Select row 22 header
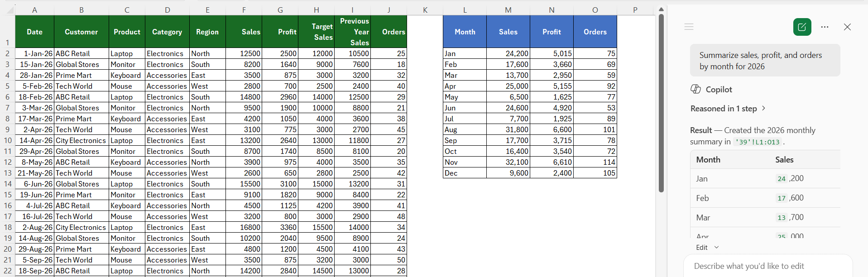This screenshot has width=868, height=277. pos(8,271)
